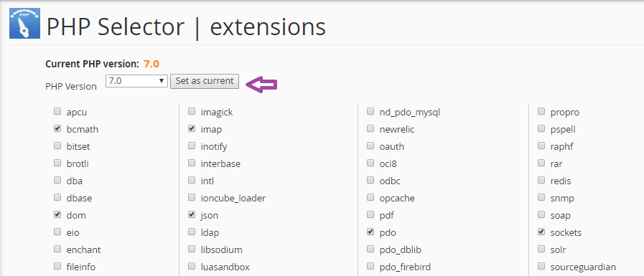Enable the opcache extension

click(x=370, y=197)
